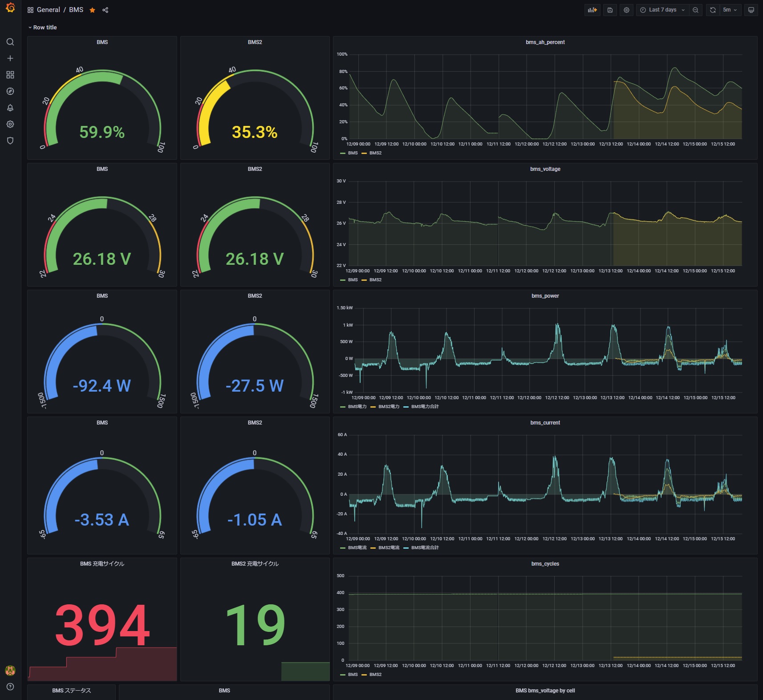The width and height of the screenshot is (763, 700).
Task: Save the dashboard with disk icon
Action: pos(610,10)
